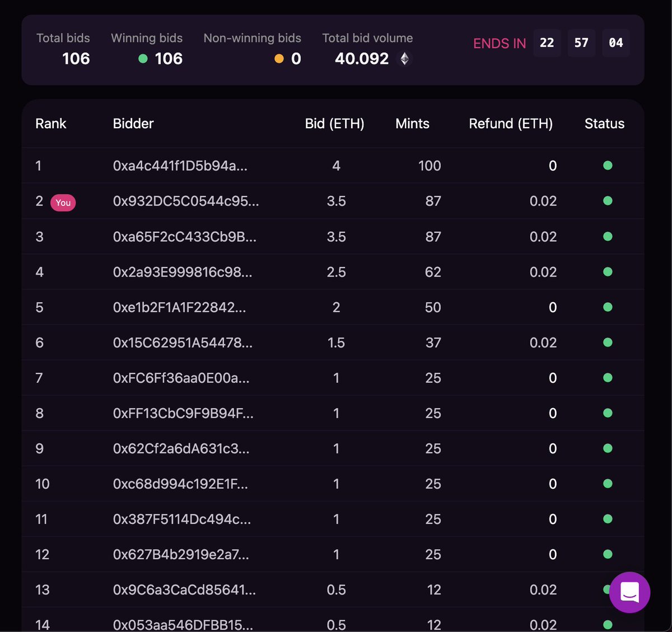Select bidder address 0x62Cf2a6dA631c3...
Screen dimensions: 672x632
(x=181, y=448)
